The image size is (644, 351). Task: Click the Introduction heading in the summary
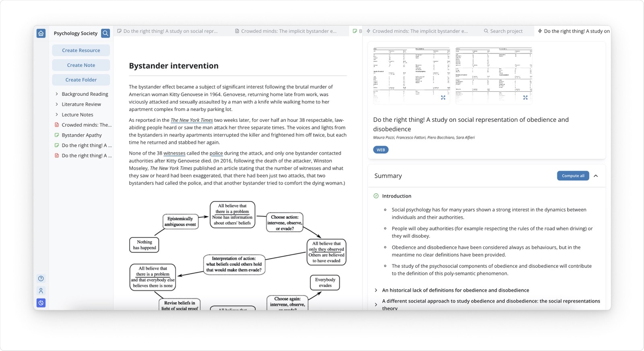click(396, 196)
